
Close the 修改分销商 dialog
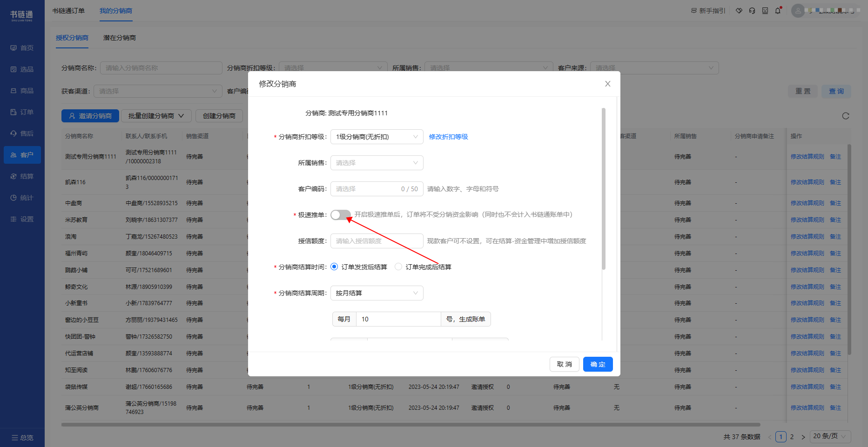pos(607,84)
